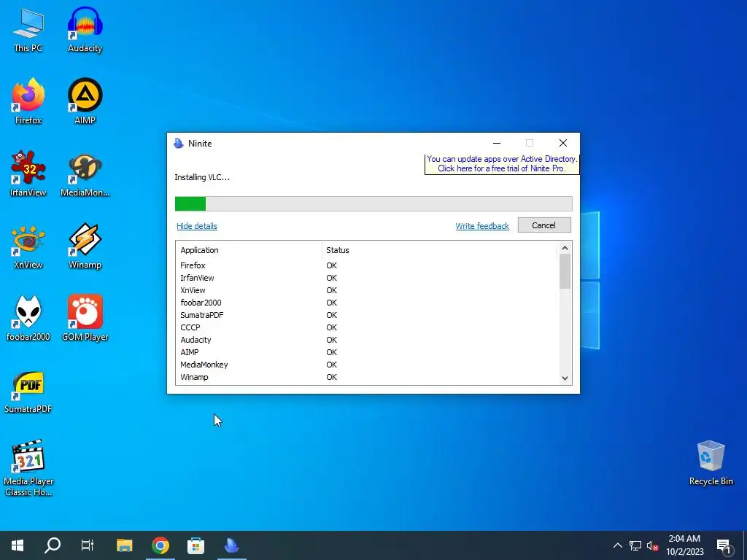Click the taskbar clock showing 2:04 AM

tap(684, 545)
